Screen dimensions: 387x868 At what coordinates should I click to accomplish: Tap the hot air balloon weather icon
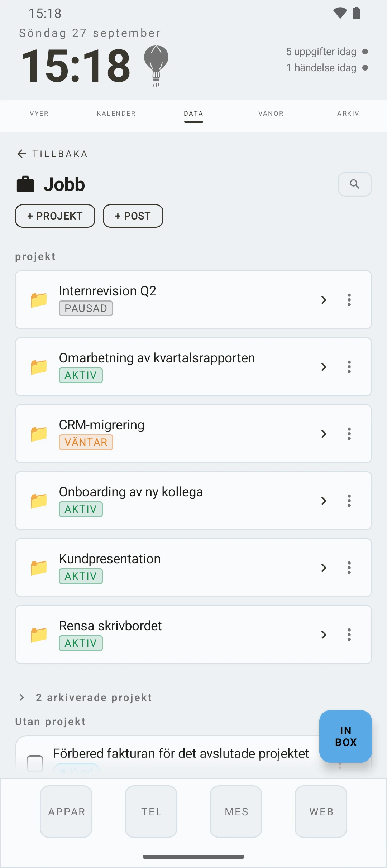point(156,66)
